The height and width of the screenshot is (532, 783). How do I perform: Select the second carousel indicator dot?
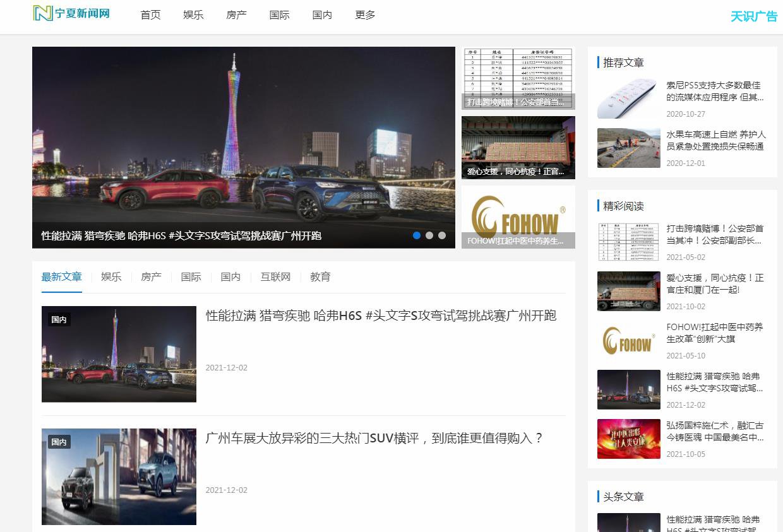[x=429, y=235]
